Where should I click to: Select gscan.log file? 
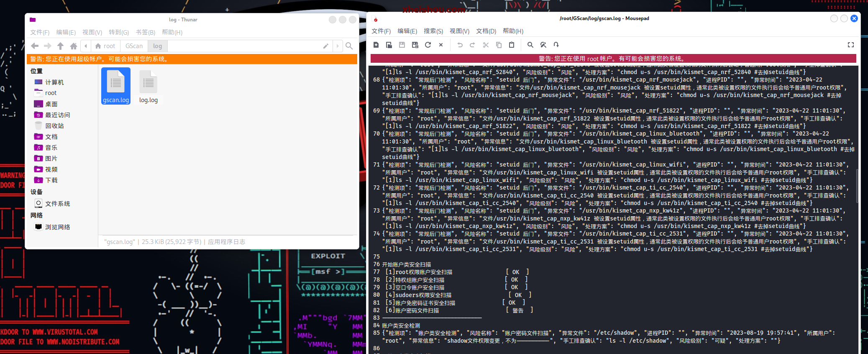pyautogui.click(x=116, y=86)
